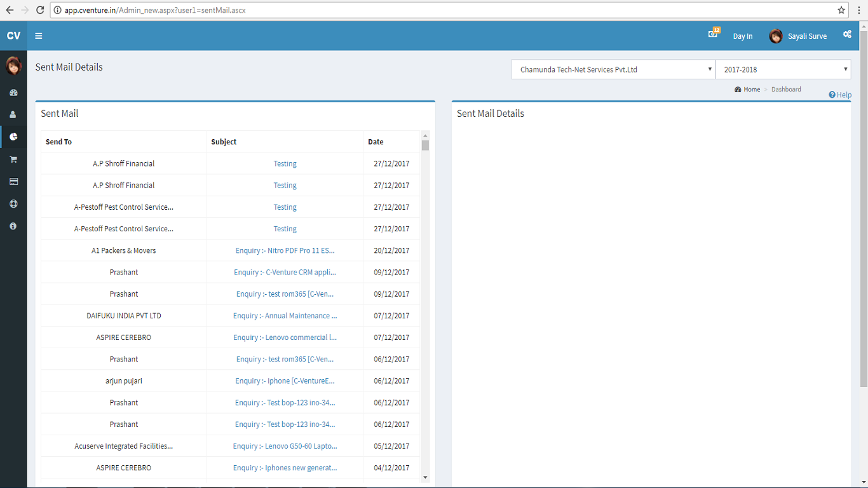Select A1 Packers & Movers recipient cell

coord(124,250)
